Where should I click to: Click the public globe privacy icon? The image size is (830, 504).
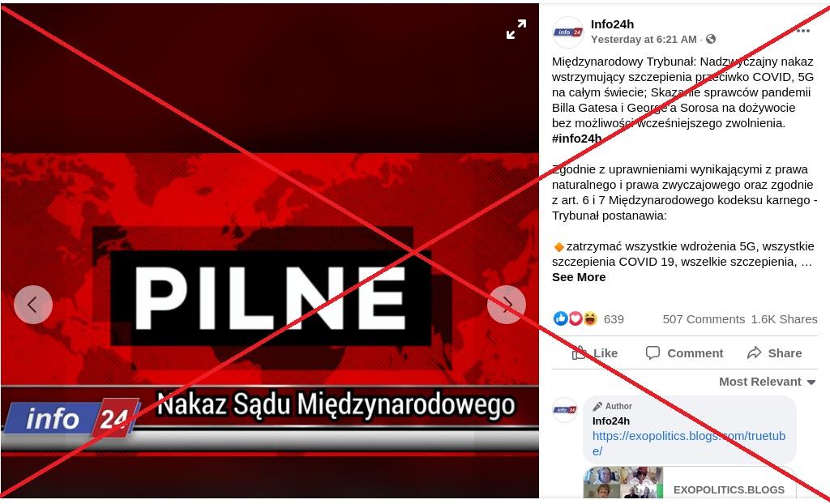click(711, 39)
